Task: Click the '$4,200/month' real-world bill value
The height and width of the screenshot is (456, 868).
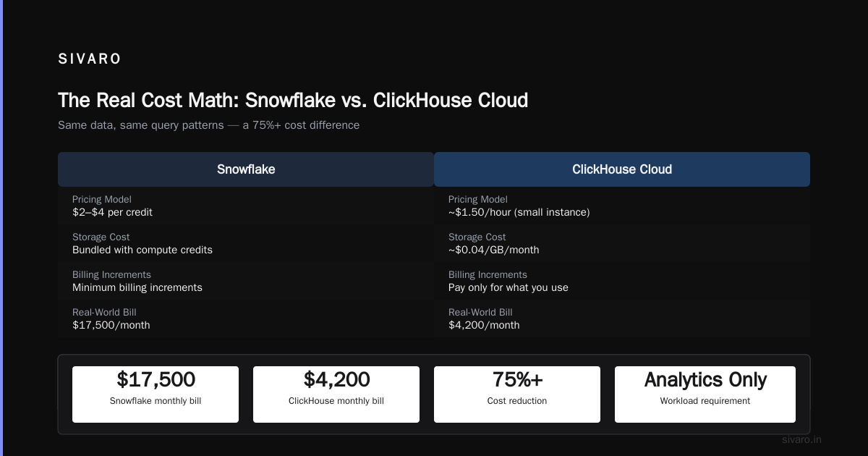Action: [484, 326]
